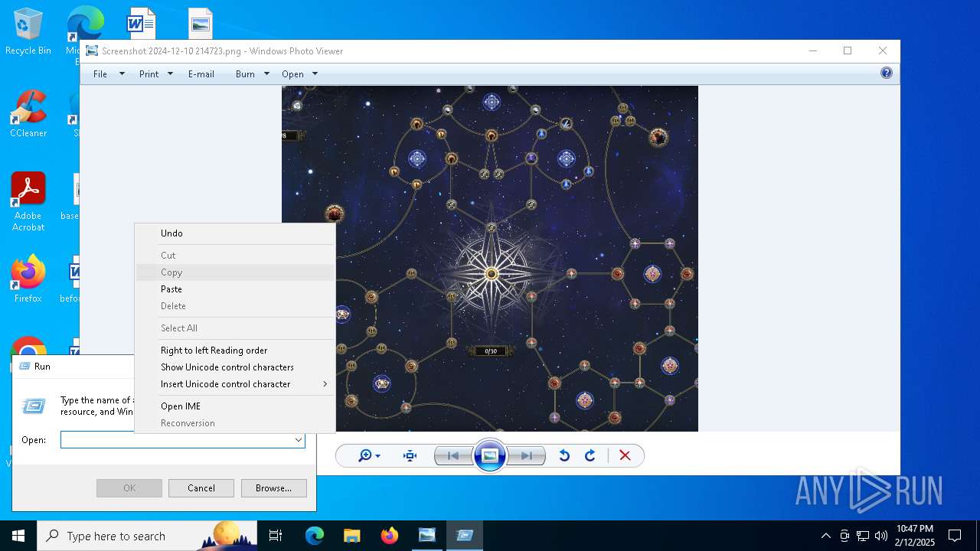
Task: Click the displayed photo in the viewer
Action: coord(490,259)
